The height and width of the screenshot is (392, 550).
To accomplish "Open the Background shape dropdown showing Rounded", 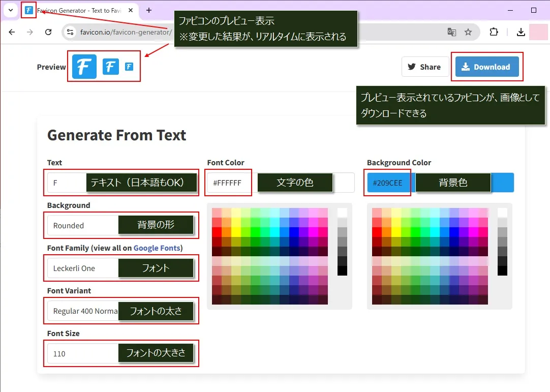I will [81, 225].
